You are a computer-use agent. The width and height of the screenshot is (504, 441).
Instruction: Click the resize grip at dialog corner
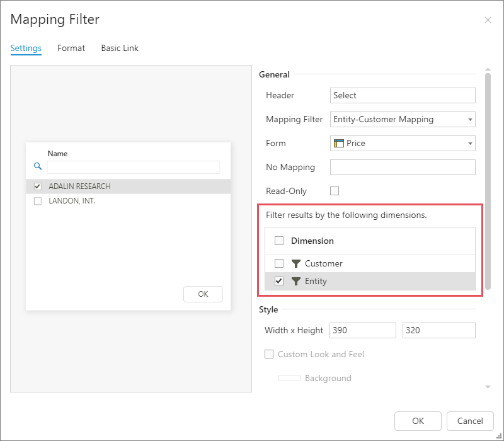click(499, 436)
